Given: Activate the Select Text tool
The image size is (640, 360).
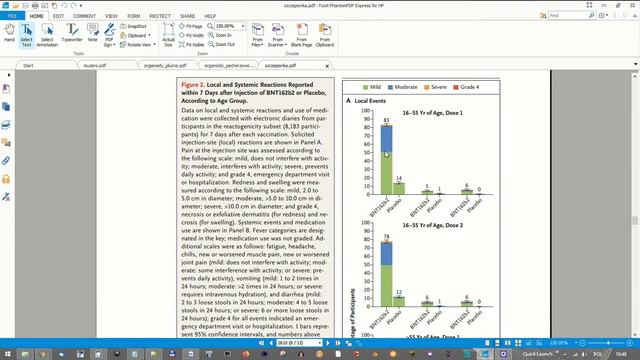Looking at the screenshot, I should pyautogui.click(x=27, y=35).
